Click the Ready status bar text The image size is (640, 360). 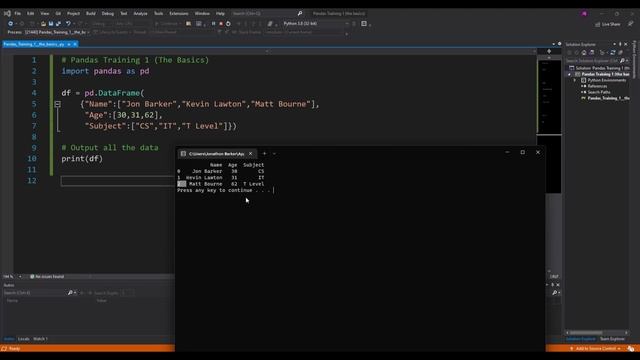pyautogui.click(x=14, y=349)
